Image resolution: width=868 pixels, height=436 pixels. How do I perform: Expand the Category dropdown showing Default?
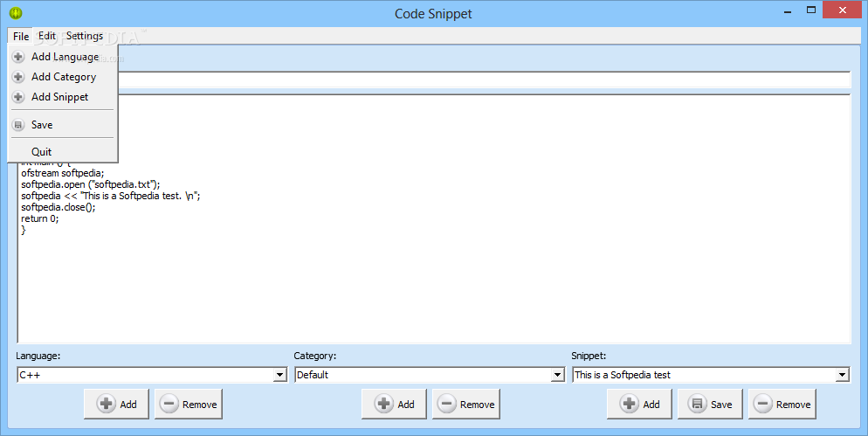[557, 375]
